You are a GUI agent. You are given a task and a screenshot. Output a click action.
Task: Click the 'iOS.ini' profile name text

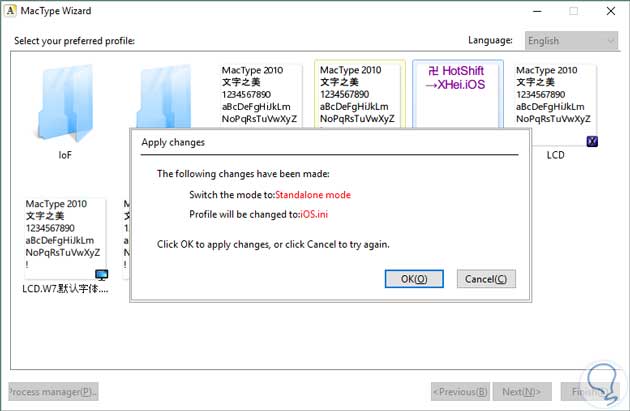(314, 215)
